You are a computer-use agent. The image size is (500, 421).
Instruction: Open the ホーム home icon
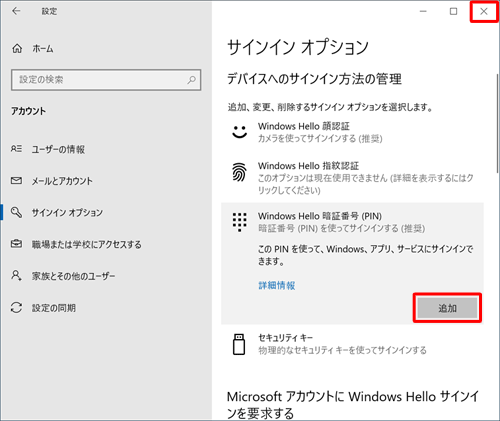(17, 49)
